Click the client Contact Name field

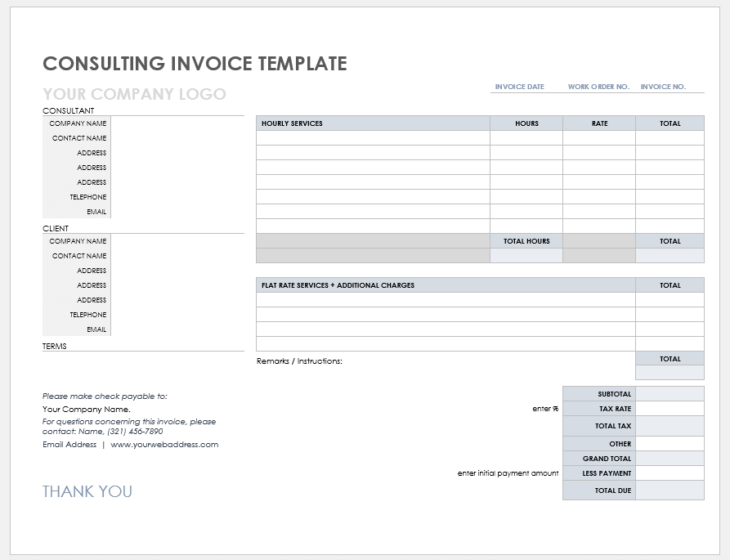point(177,256)
